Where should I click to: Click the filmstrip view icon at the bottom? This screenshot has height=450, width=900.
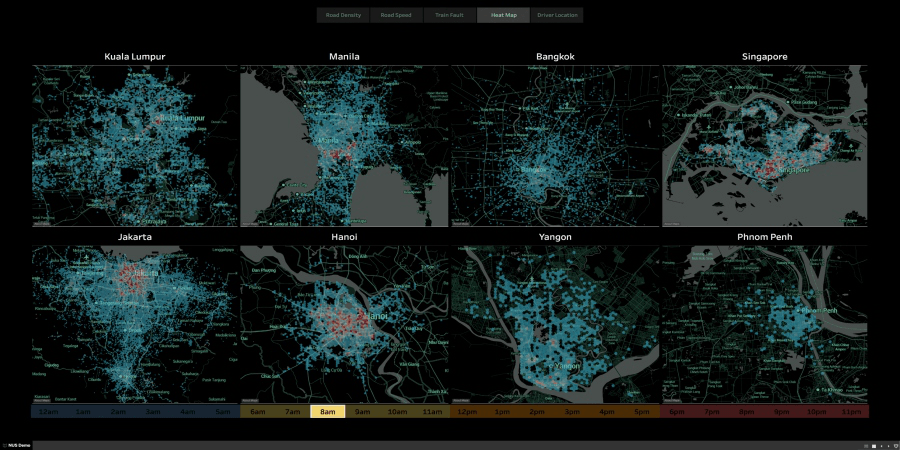tap(874, 446)
